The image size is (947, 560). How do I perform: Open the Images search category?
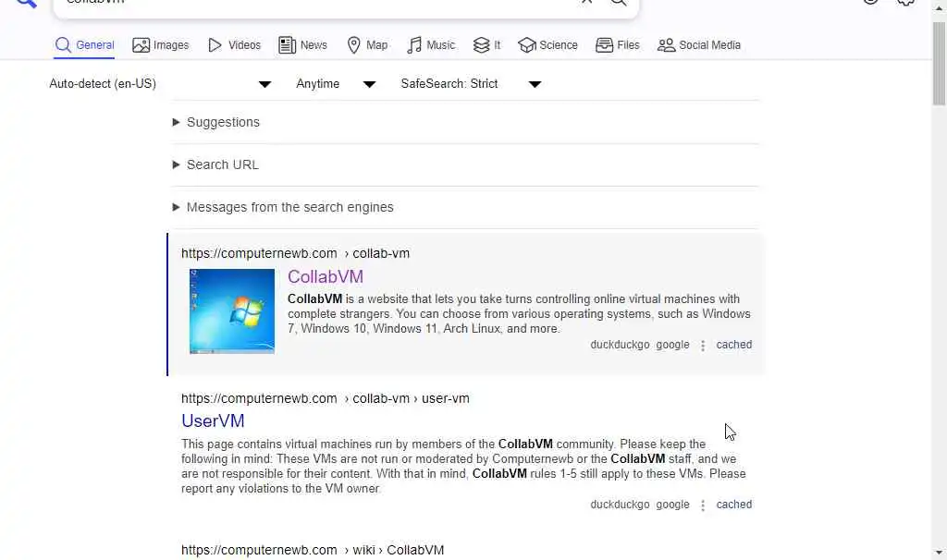(161, 45)
